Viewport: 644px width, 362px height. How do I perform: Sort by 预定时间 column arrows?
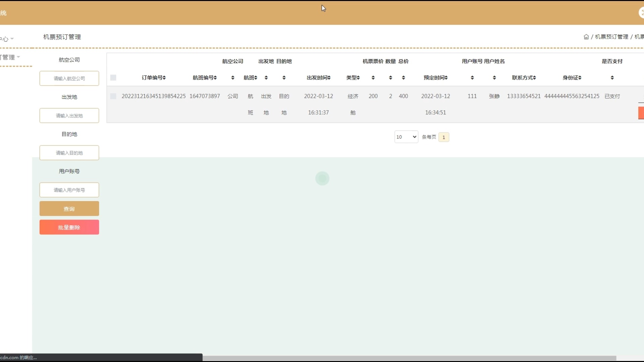446,78
